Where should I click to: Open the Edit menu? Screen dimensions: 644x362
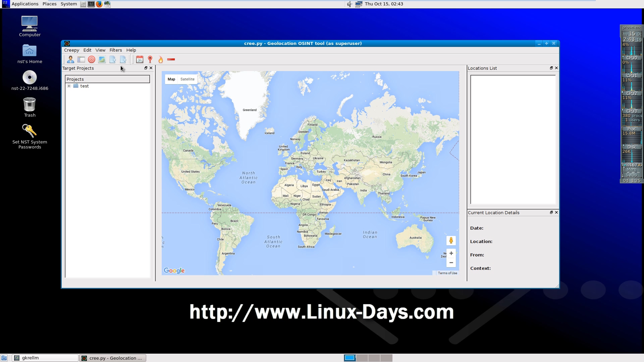coord(87,50)
